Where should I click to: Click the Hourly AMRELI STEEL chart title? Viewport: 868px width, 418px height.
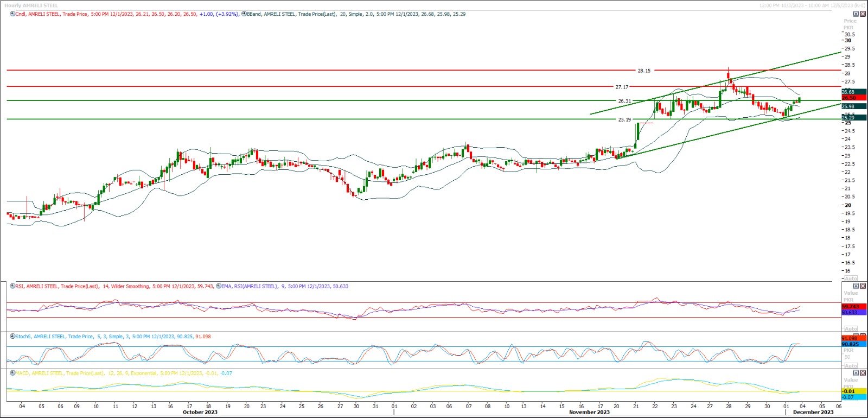point(31,5)
